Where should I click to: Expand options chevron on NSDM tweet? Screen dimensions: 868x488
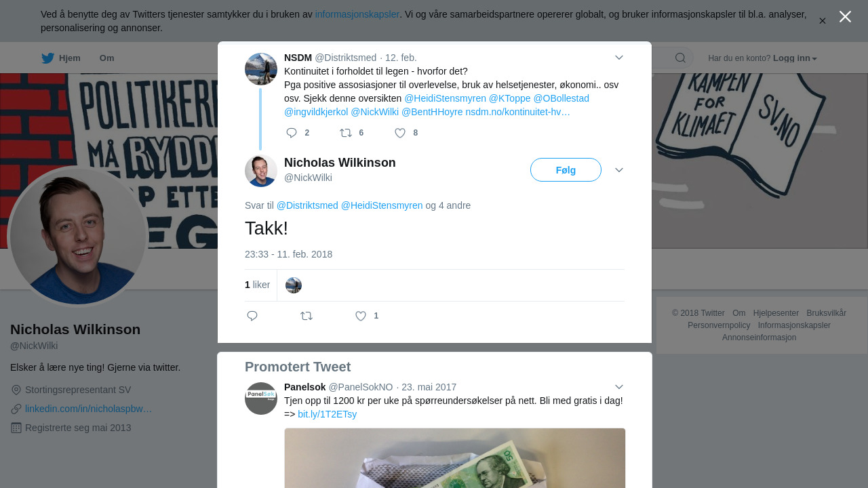click(x=619, y=58)
